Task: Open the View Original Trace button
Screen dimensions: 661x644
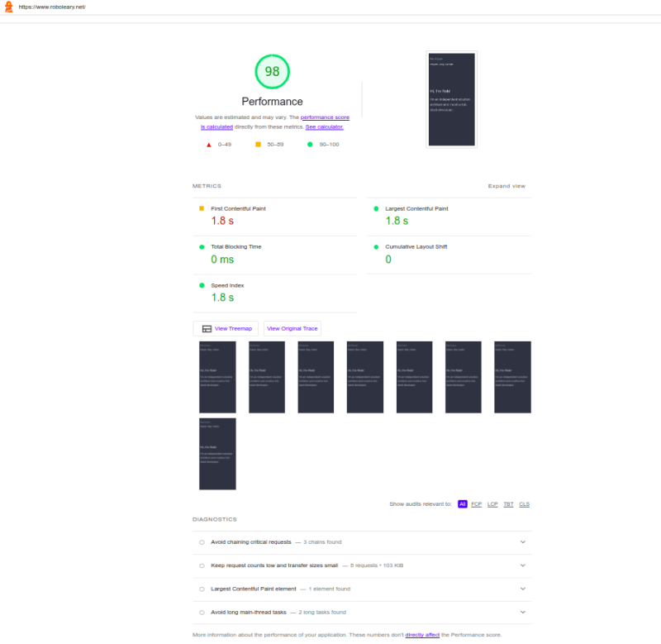Action: (x=292, y=328)
